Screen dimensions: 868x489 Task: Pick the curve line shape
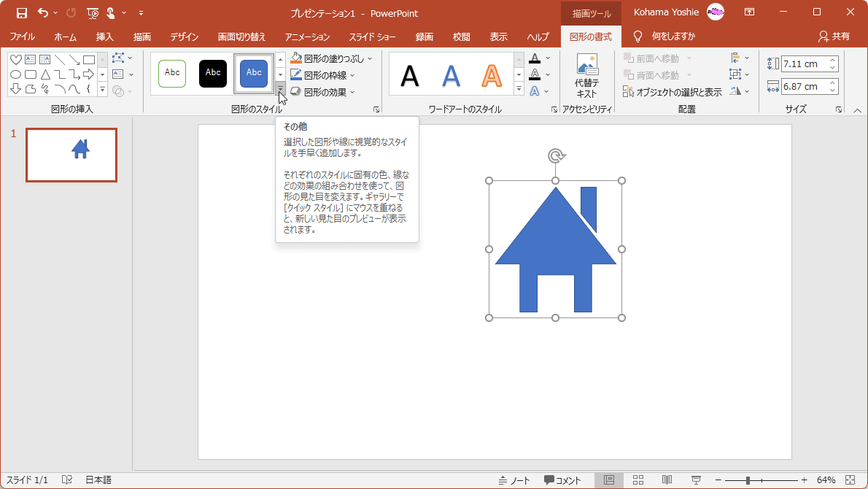(74, 88)
